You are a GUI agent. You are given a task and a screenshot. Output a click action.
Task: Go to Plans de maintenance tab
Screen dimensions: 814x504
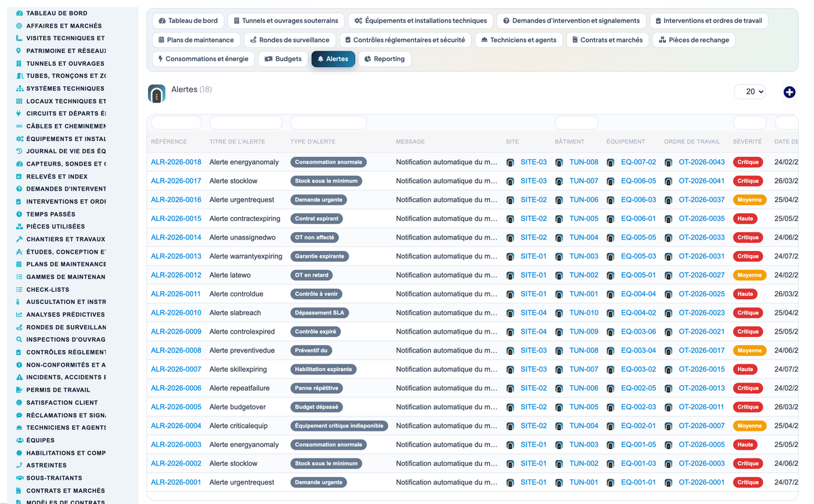click(196, 40)
